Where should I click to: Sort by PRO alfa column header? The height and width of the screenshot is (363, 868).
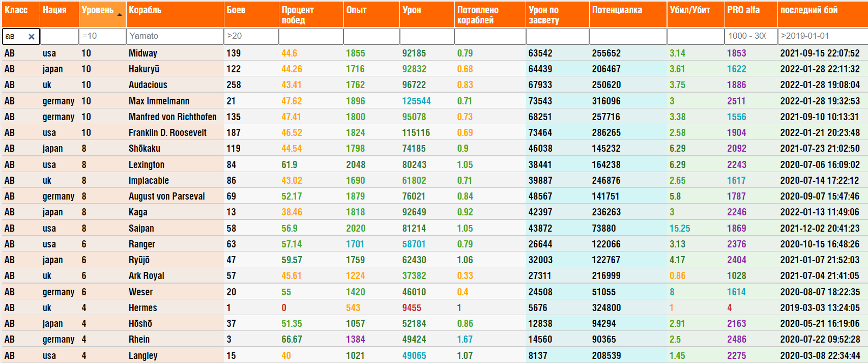pos(743,10)
